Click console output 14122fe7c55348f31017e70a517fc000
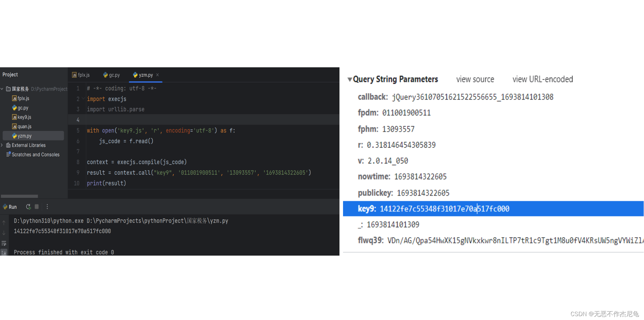Screen dimensions: 644x320 [62, 231]
